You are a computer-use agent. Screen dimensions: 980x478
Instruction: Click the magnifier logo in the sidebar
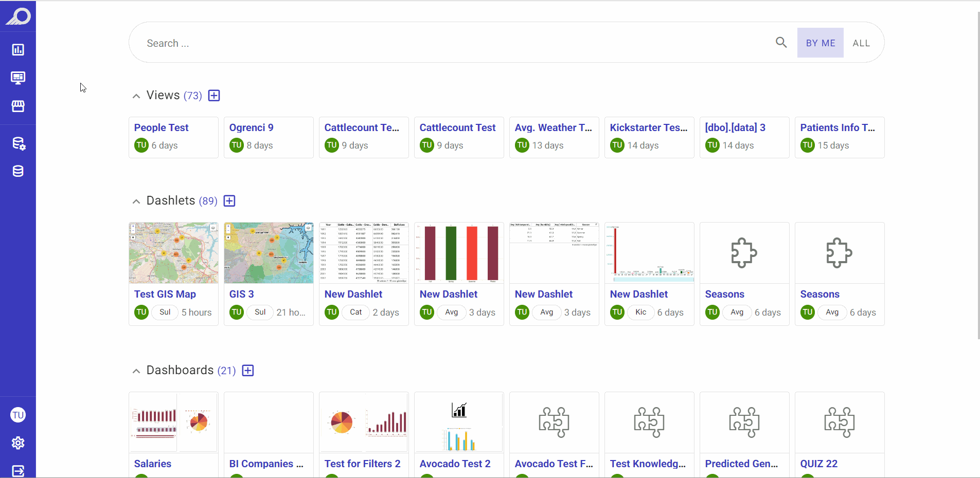pyautogui.click(x=18, y=16)
